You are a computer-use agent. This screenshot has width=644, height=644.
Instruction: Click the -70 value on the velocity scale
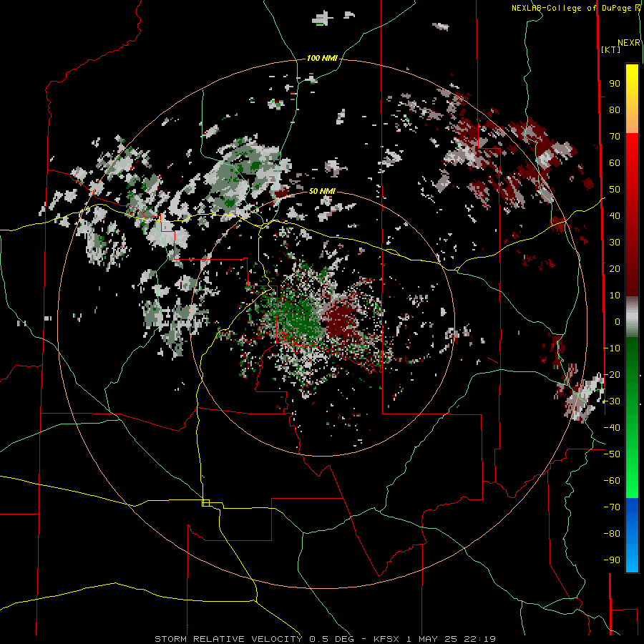[612, 507]
